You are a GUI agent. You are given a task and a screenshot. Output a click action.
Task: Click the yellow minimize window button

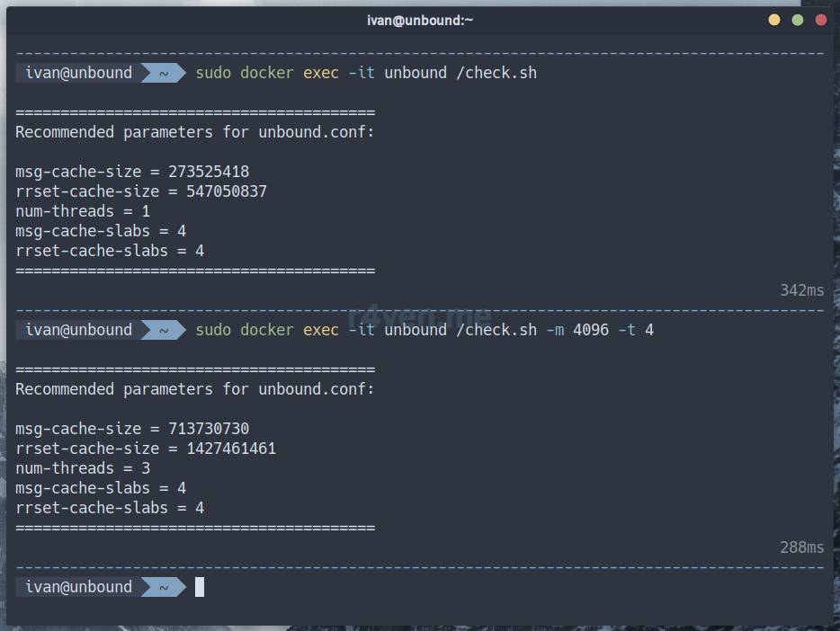[774, 20]
